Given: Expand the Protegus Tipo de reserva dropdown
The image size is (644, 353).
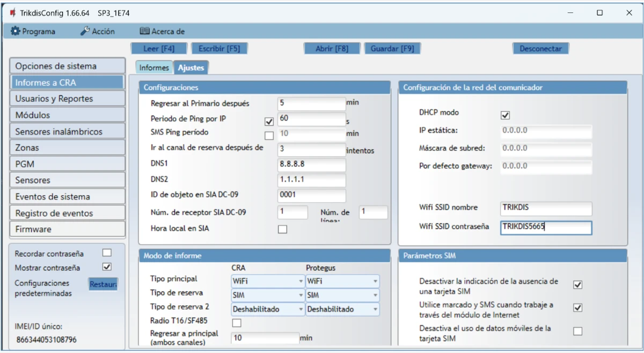Looking at the screenshot, I should pos(342,295).
